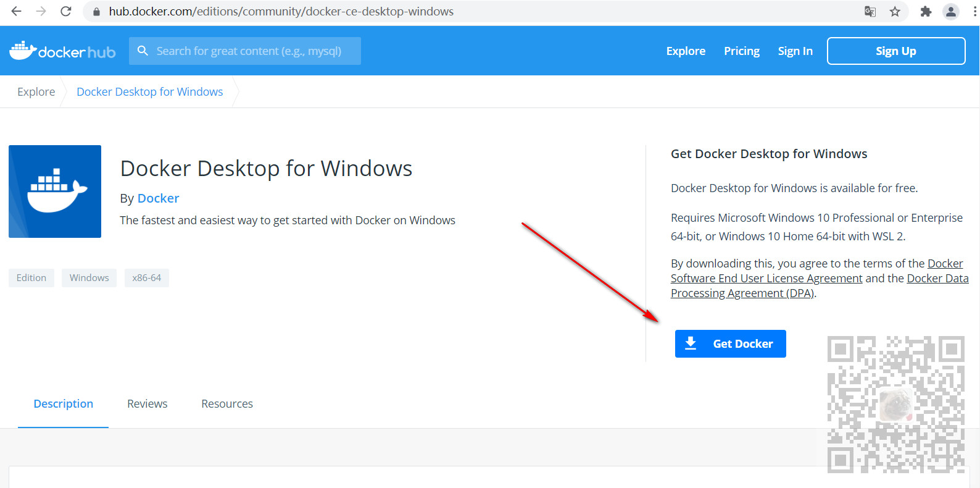Open the browser extensions puzzle icon
980x488 pixels.
click(x=926, y=11)
